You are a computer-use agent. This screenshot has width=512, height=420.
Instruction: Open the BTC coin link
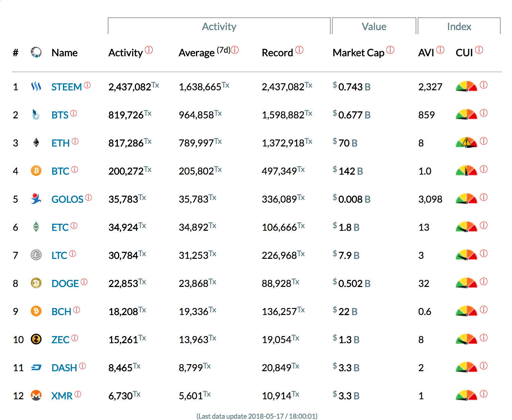tap(60, 171)
